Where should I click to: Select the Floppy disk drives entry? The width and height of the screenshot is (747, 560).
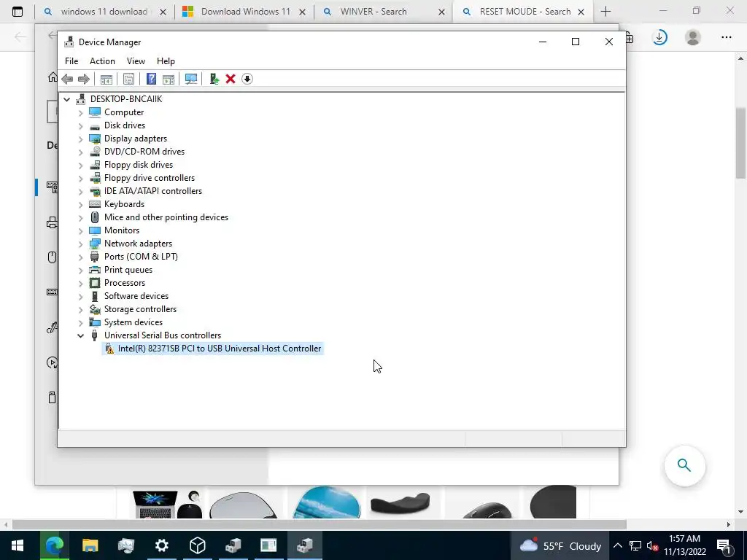tap(139, 165)
